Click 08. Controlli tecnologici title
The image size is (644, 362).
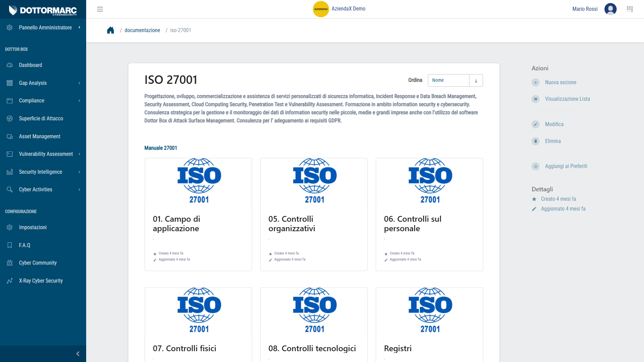[x=312, y=348]
